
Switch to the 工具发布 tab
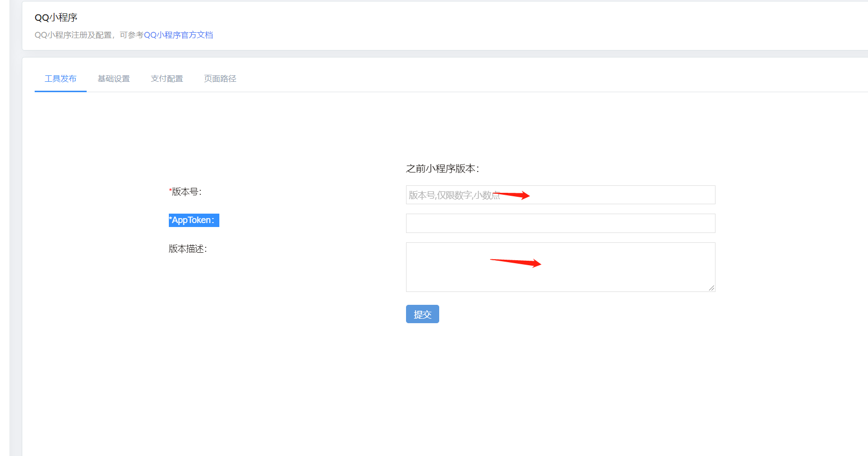point(60,79)
